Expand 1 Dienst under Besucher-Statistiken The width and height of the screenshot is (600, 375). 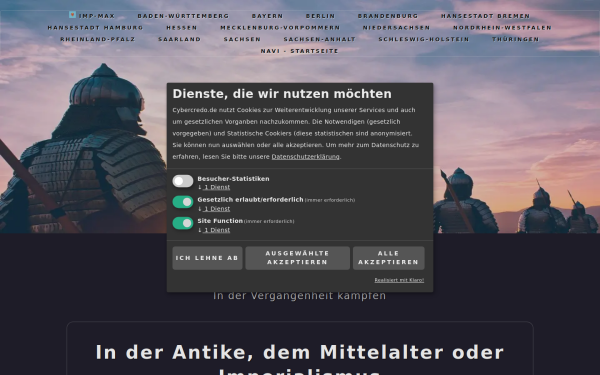coord(217,187)
